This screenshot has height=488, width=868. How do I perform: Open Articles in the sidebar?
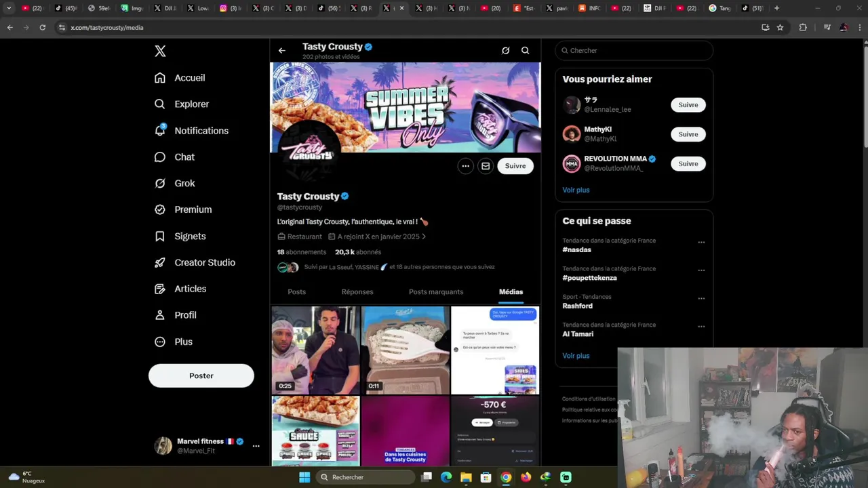tap(180, 289)
